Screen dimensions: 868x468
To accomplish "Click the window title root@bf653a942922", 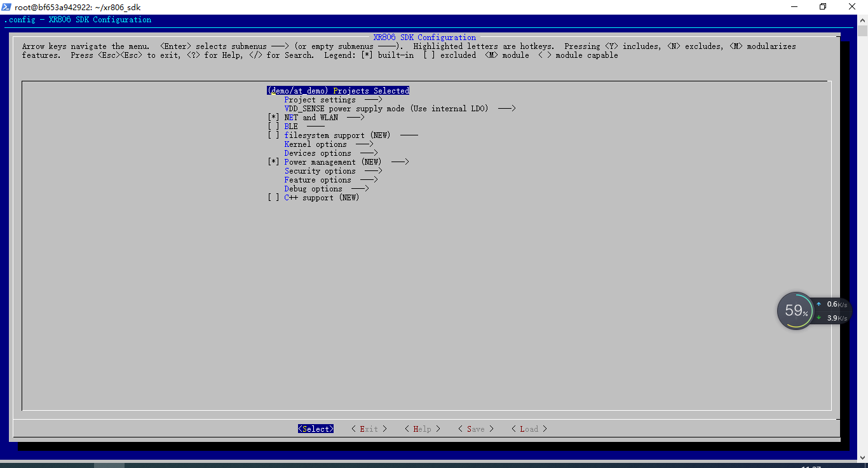I will pyautogui.click(x=78, y=7).
